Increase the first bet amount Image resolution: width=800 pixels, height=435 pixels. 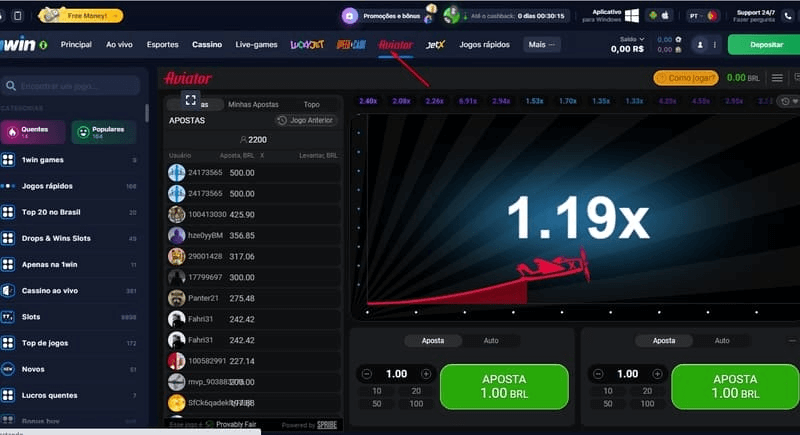coord(426,374)
